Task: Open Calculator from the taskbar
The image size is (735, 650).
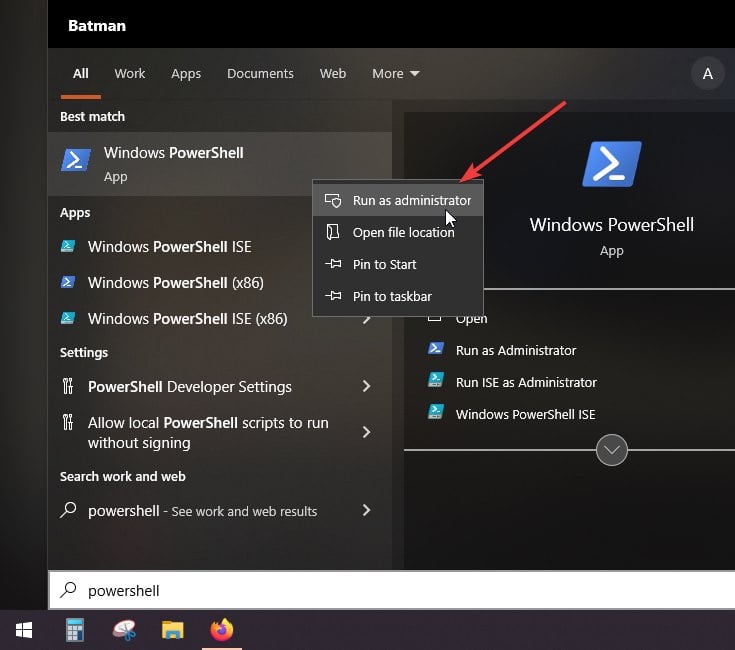Action: [75, 630]
